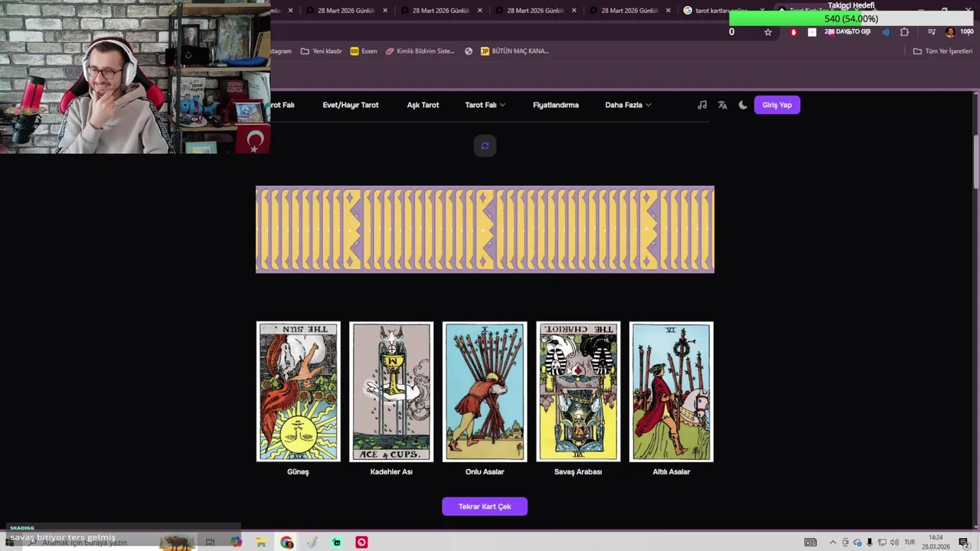The height and width of the screenshot is (551, 980).
Task: Click the TUR keyboard language indicator
Action: click(910, 543)
